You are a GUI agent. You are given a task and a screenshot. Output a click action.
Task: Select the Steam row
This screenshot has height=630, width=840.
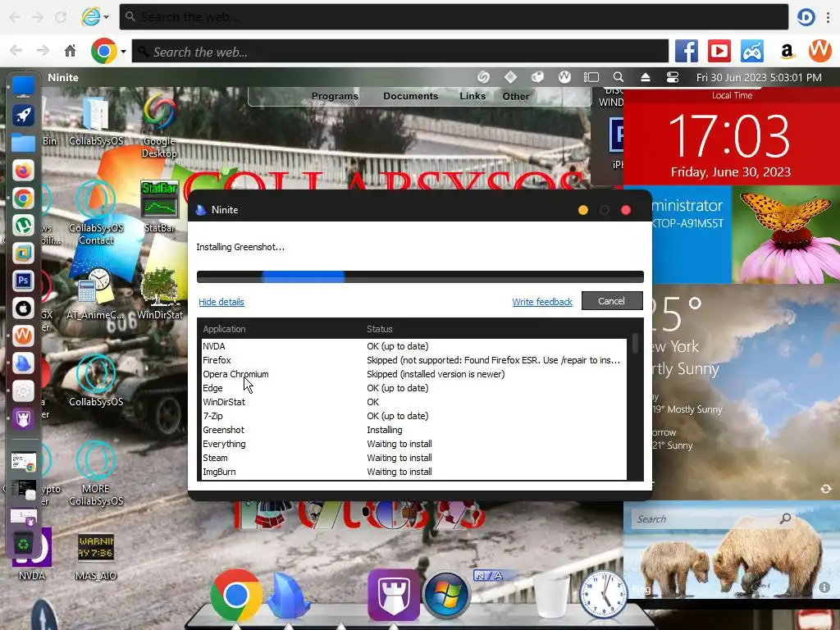[413, 458]
